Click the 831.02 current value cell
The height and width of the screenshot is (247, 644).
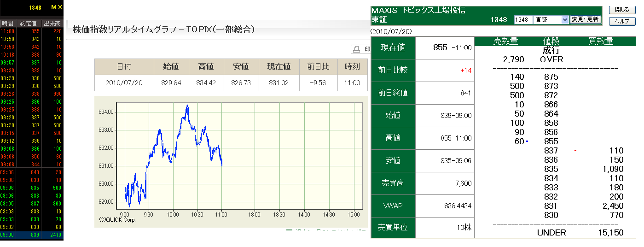[279, 83]
